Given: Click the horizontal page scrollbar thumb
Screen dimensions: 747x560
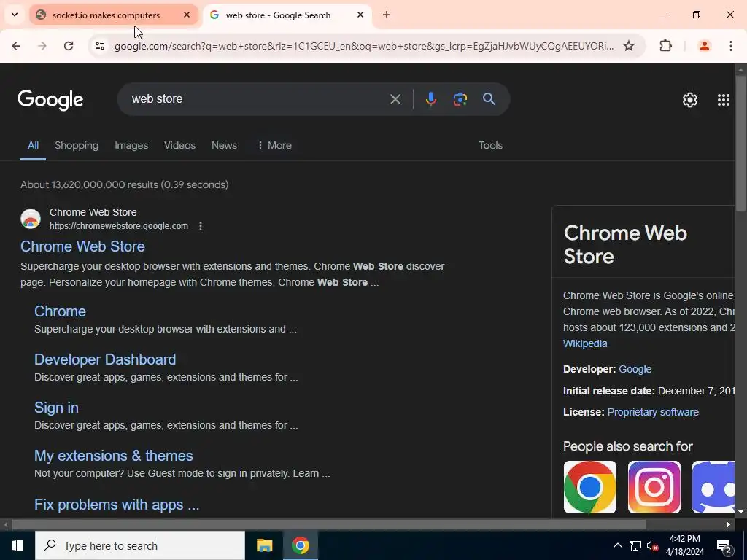Looking at the screenshot, I should pyautogui.click(x=329, y=524).
